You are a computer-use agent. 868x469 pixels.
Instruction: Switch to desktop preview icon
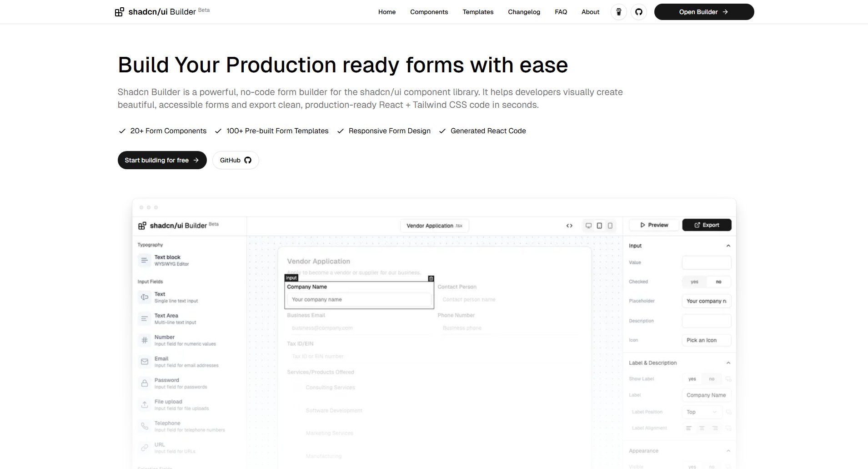click(589, 225)
